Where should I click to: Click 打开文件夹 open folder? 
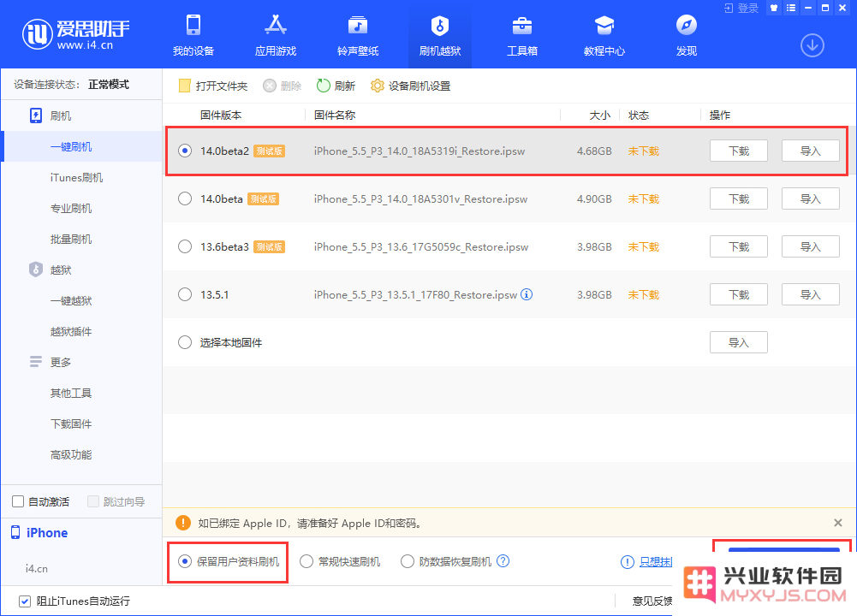[x=213, y=86]
